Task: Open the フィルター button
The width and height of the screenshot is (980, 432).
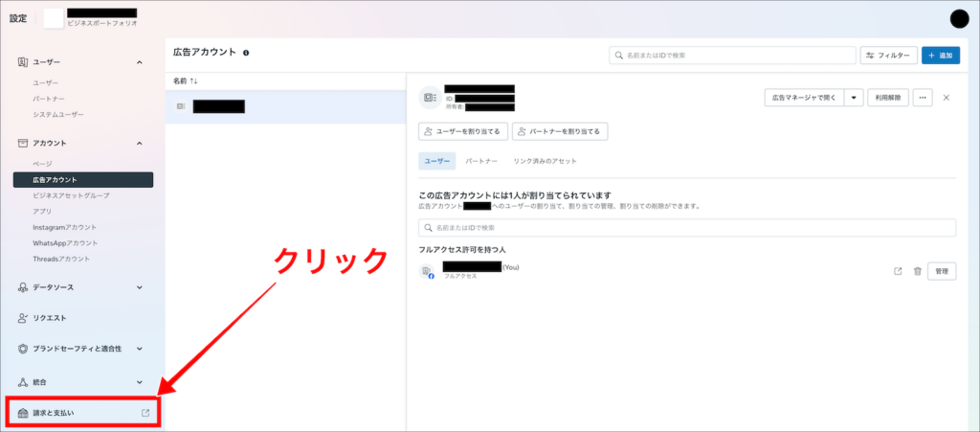Action: click(x=889, y=55)
